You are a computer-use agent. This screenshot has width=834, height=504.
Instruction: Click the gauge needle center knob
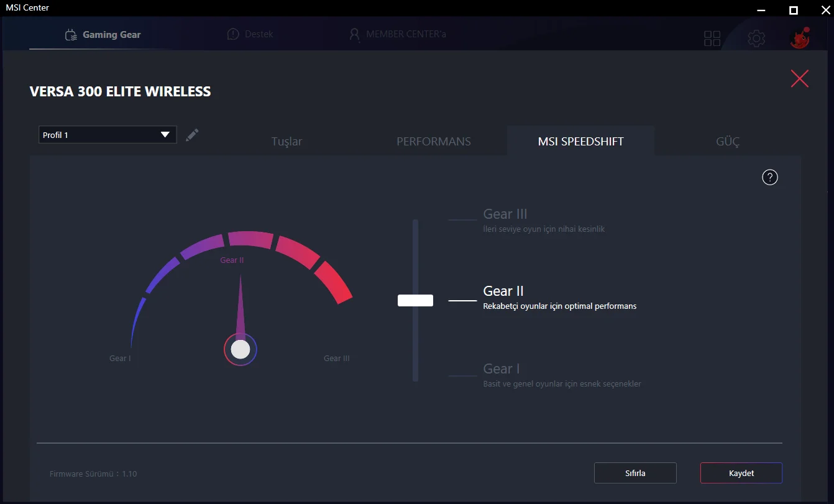241,349
